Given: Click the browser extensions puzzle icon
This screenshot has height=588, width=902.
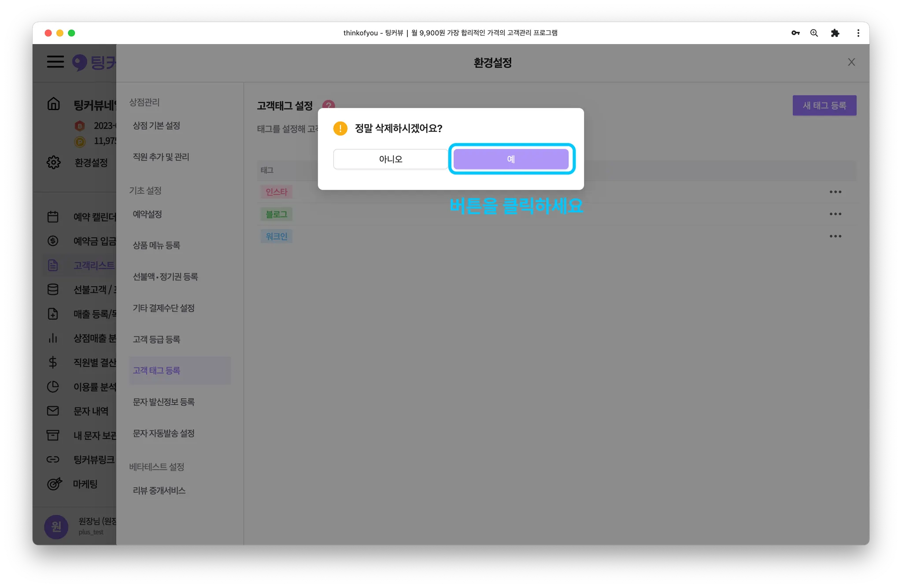Looking at the screenshot, I should (835, 33).
